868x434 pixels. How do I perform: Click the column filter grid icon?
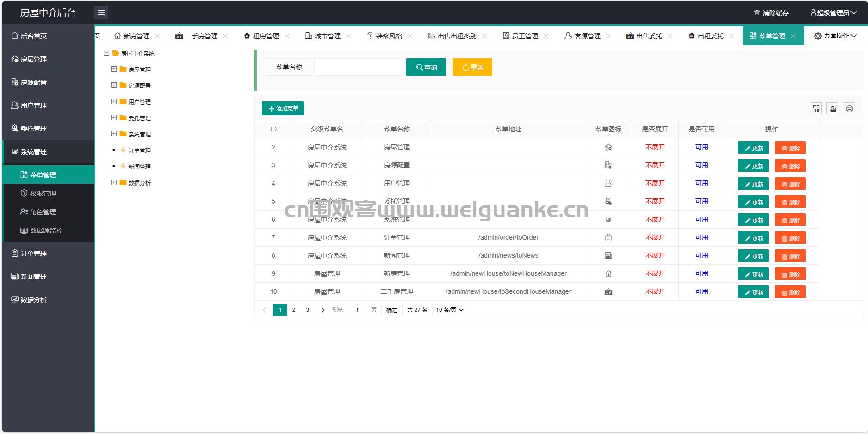[x=816, y=109]
